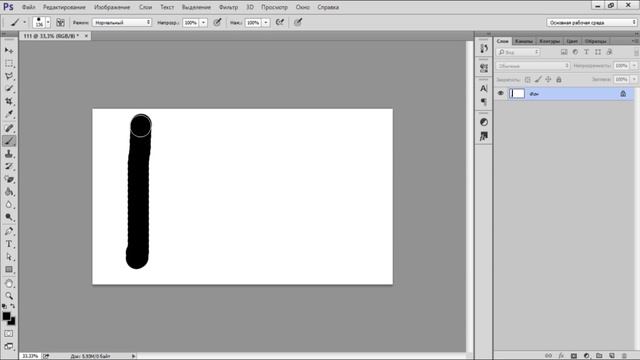Open layer blending mode dropdown
The image size is (640, 360).
[533, 66]
